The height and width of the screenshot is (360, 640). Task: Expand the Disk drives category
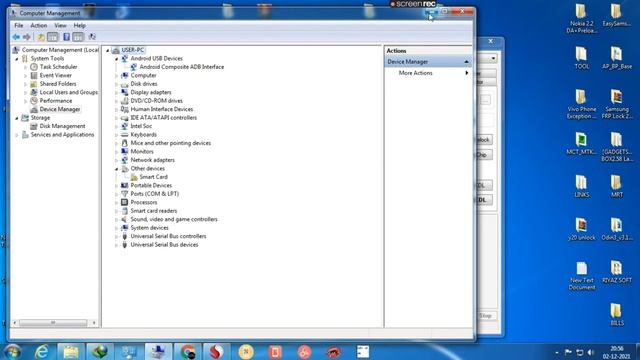pos(116,84)
